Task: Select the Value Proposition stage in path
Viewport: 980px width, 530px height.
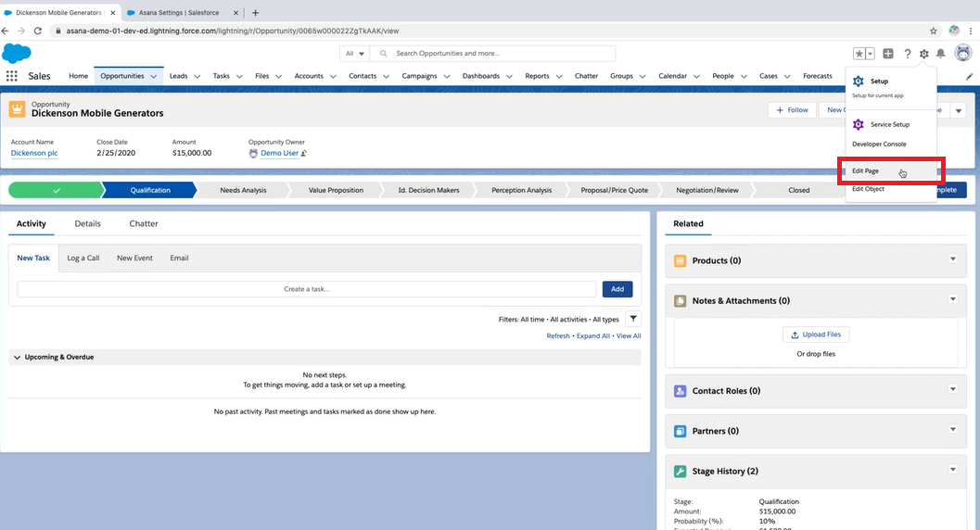Action: pyautogui.click(x=336, y=190)
